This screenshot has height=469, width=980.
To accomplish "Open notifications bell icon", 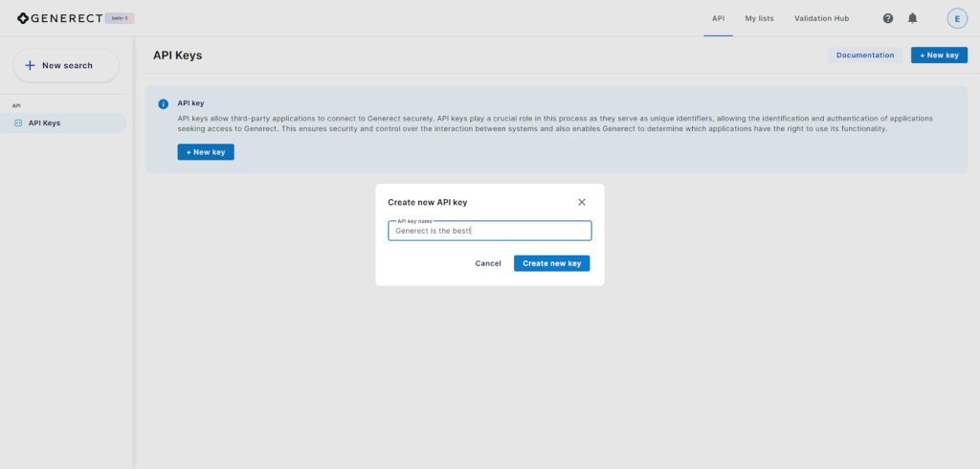I will pos(913,18).
